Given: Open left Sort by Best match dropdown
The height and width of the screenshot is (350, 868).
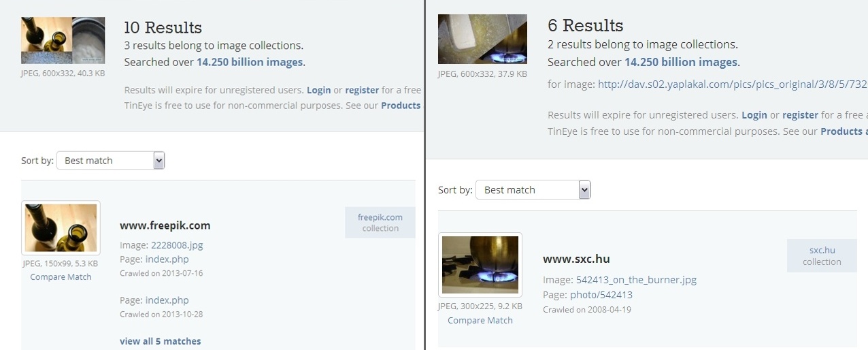Looking at the screenshot, I should point(111,161).
